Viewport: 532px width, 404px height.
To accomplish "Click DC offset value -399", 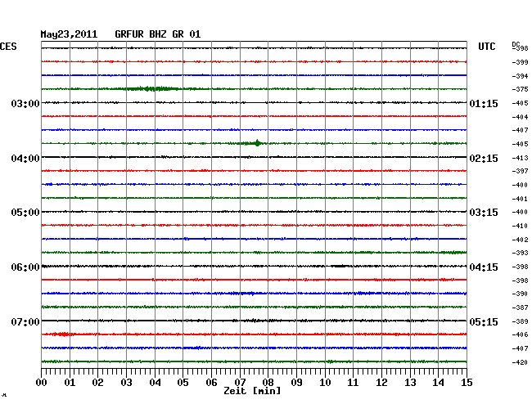I will pos(520,62).
